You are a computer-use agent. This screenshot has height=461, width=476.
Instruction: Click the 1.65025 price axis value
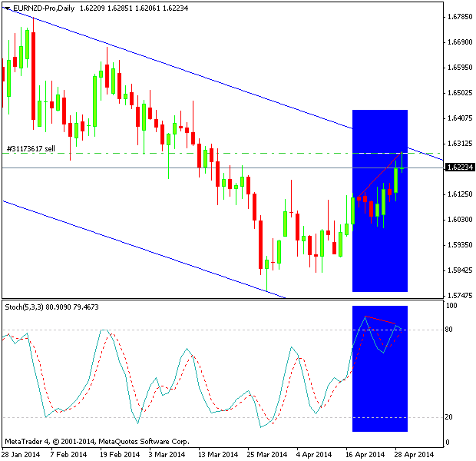(x=460, y=93)
